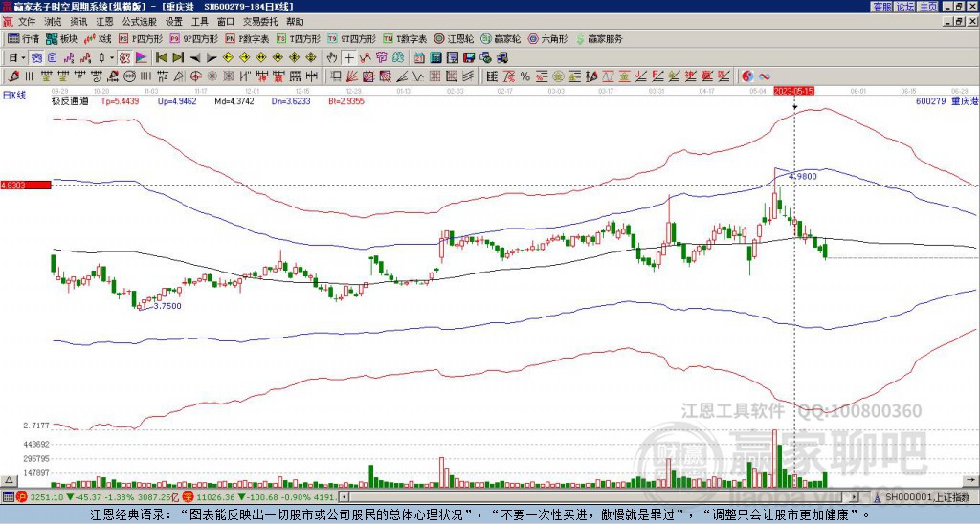Click the black move-right arrow icon

coord(212,58)
